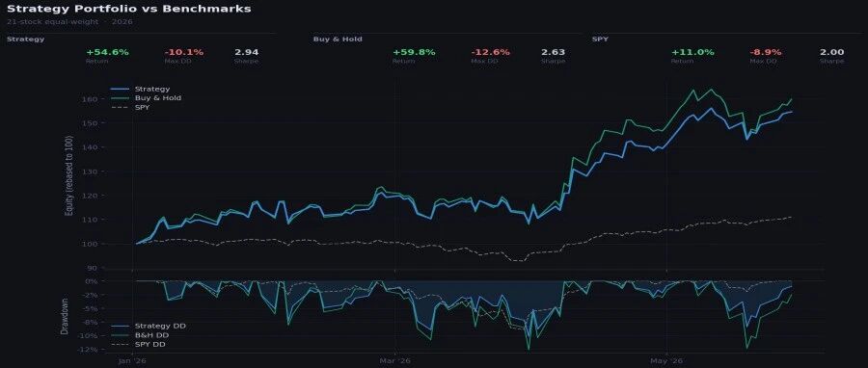
Task: Click the Buy & Hold section header
Action: pos(338,39)
